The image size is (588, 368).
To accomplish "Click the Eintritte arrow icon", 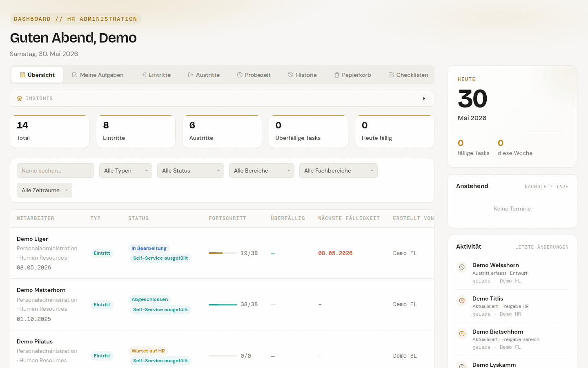I will pyautogui.click(x=144, y=75).
